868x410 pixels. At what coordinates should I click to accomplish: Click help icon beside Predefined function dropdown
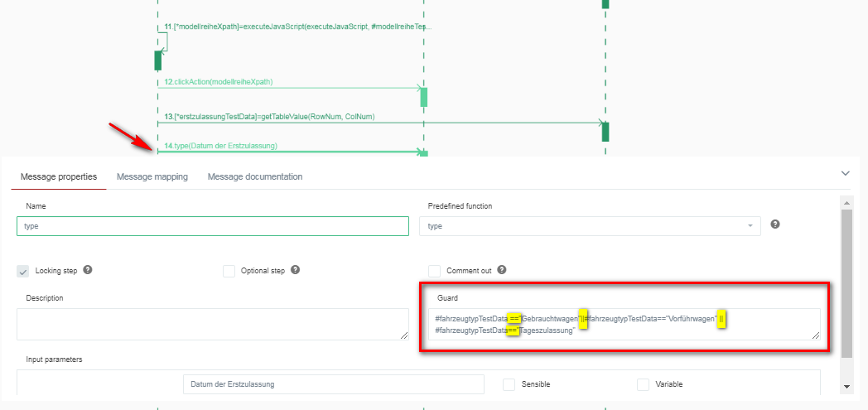pos(775,224)
